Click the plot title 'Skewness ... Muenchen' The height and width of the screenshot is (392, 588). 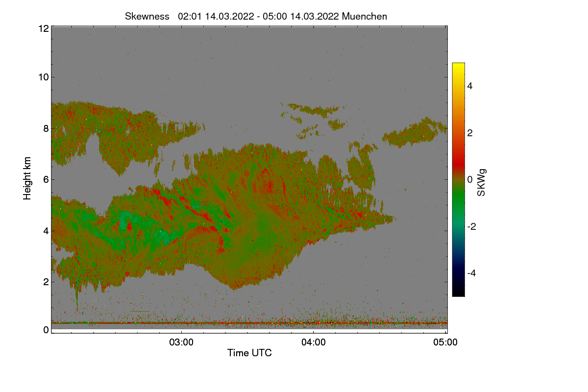pyautogui.click(x=256, y=16)
